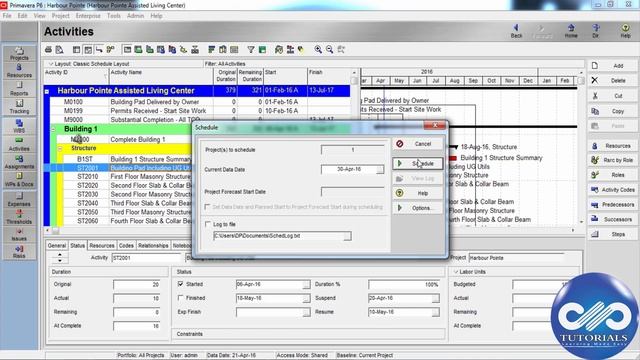Viewport: 640px width, 360px height.
Task: Click the Print toolbar icon
Action: (49, 49)
